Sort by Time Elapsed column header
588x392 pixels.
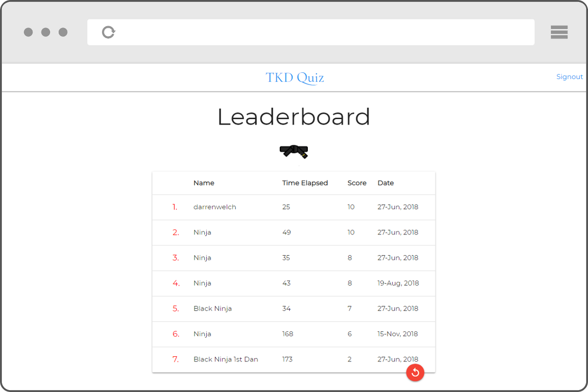305,183
